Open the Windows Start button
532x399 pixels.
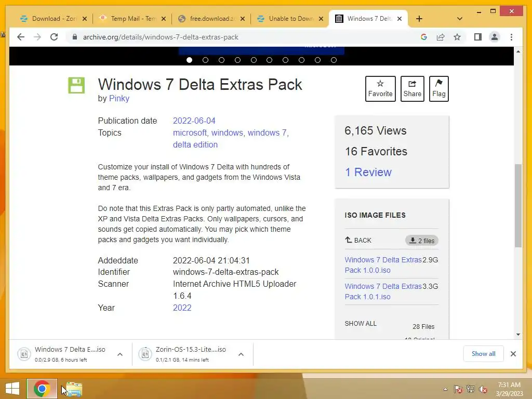point(12,389)
